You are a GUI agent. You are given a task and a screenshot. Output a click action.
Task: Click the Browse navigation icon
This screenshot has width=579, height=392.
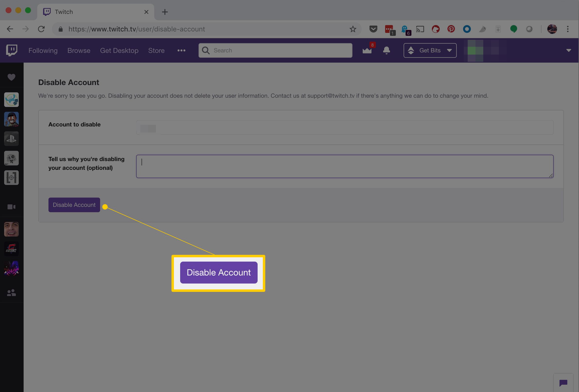pos(79,50)
